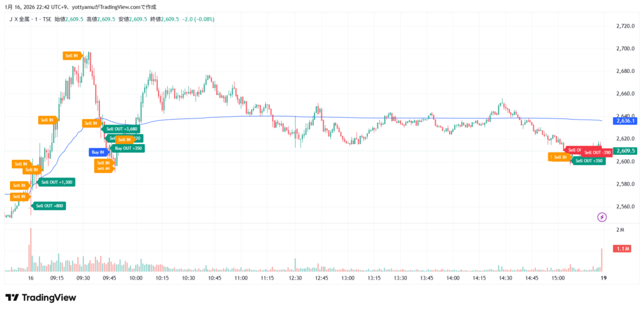Click the 12:30 time axis label

click(x=295, y=278)
